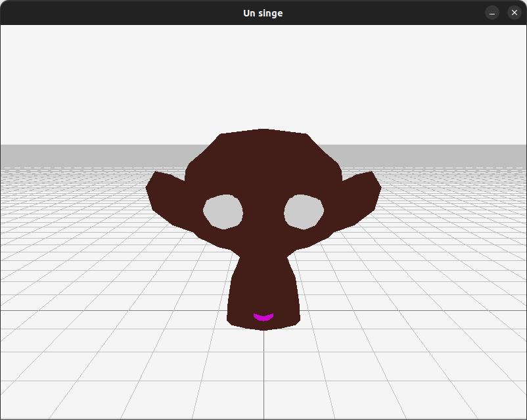Image resolution: width=527 pixels, height=420 pixels.
Task: Click the monkey's gray eye on the right
Action: click(x=304, y=212)
